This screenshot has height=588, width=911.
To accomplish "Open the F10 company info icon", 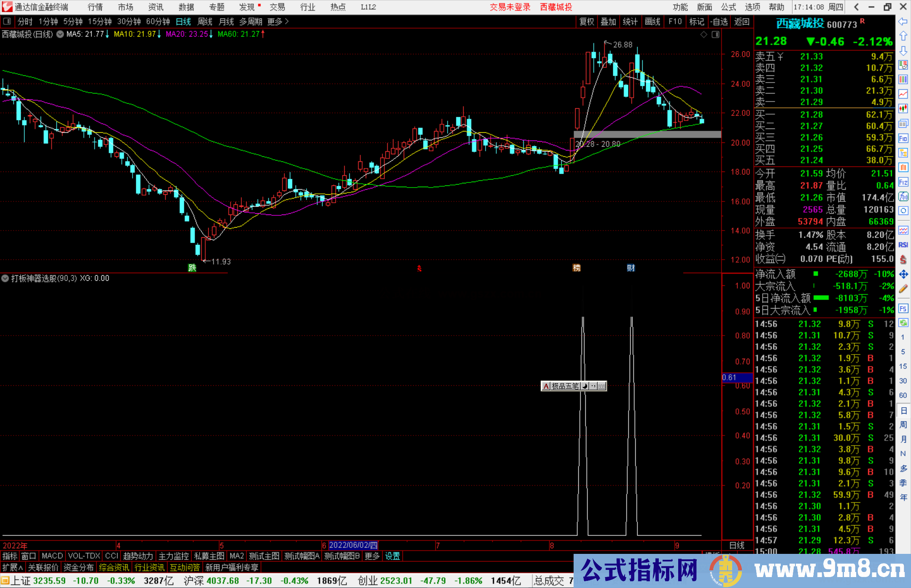I will 903,138.
